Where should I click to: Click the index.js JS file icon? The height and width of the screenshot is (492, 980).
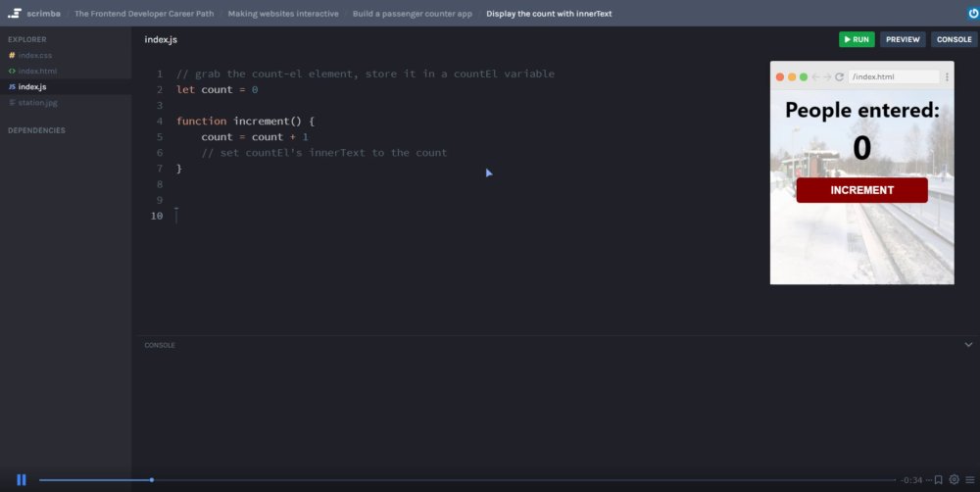[12, 87]
